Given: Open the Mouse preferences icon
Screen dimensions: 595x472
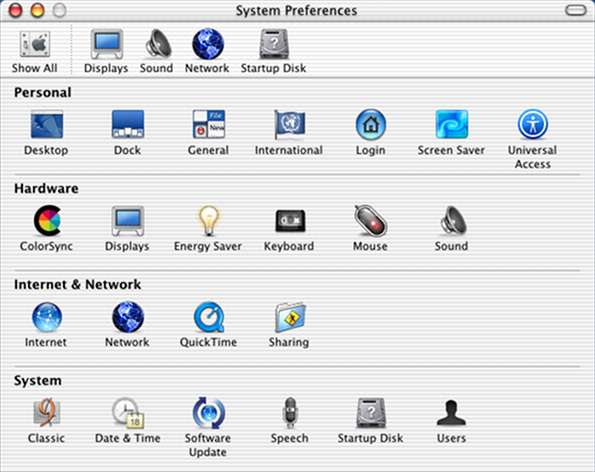Looking at the screenshot, I should [371, 220].
